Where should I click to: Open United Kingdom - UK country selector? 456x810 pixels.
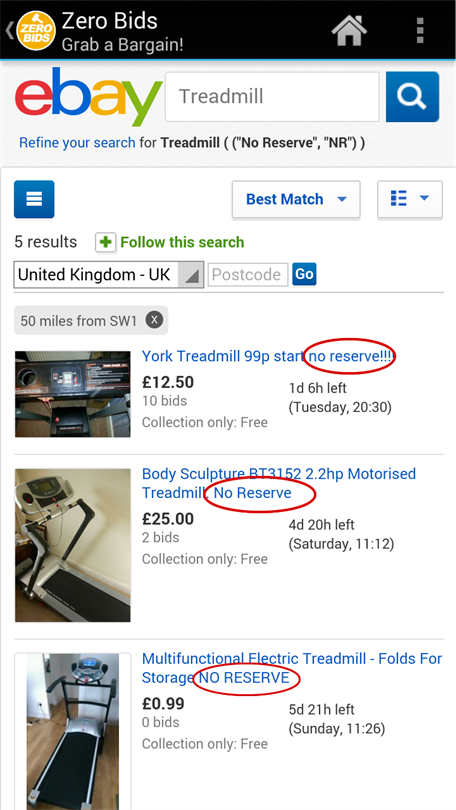coord(108,274)
